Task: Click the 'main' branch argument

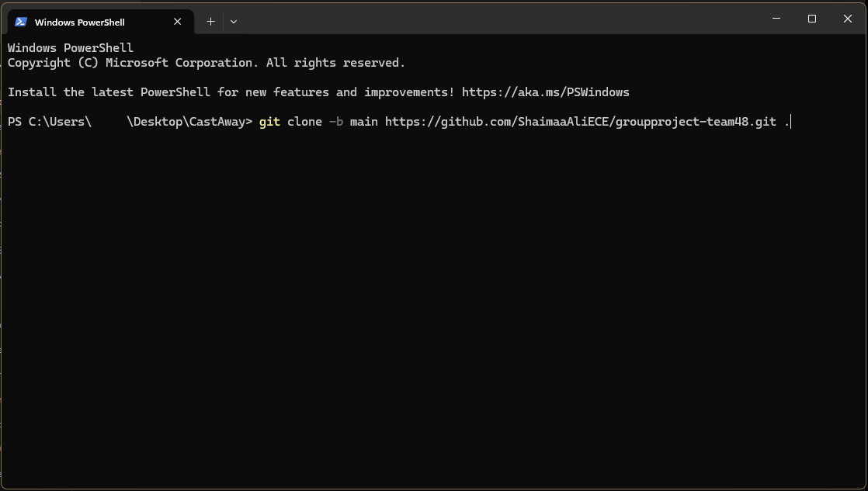Action: point(363,122)
